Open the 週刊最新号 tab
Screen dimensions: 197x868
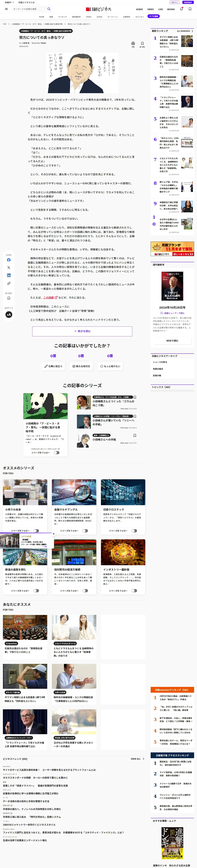pos(76,16)
